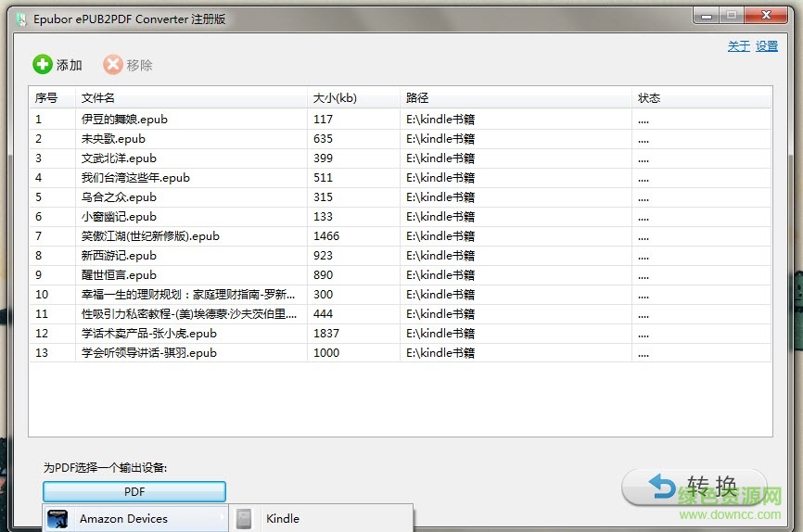Click the blue convert arrow icon
The width and height of the screenshot is (803, 532).
coord(662,486)
